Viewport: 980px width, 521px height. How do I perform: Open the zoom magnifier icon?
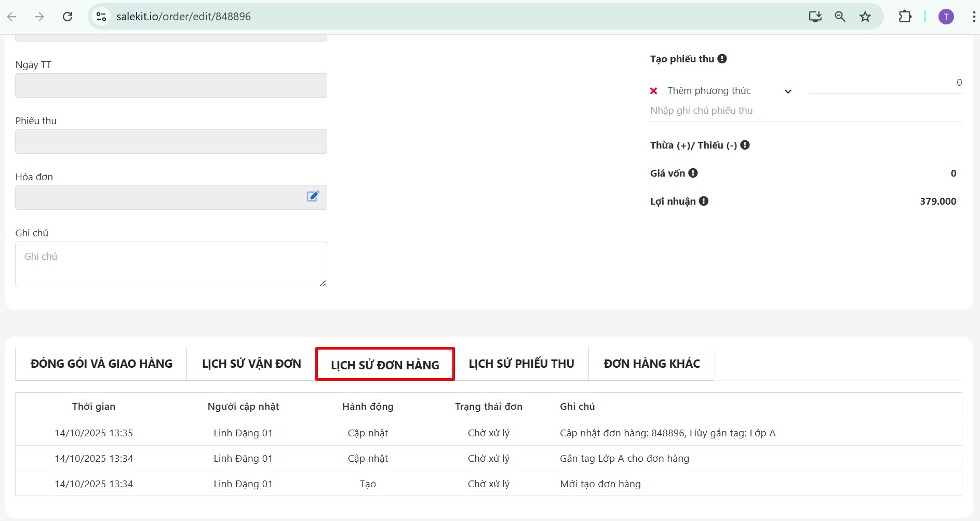pyautogui.click(x=840, y=17)
